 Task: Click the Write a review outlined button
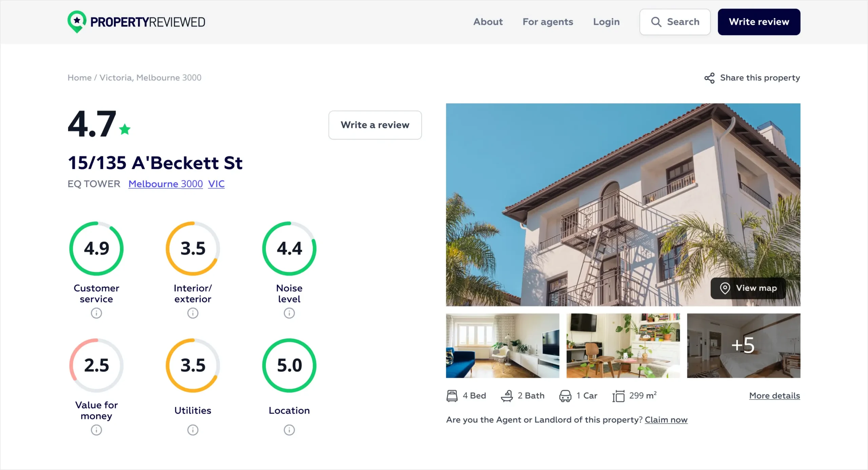click(x=375, y=125)
